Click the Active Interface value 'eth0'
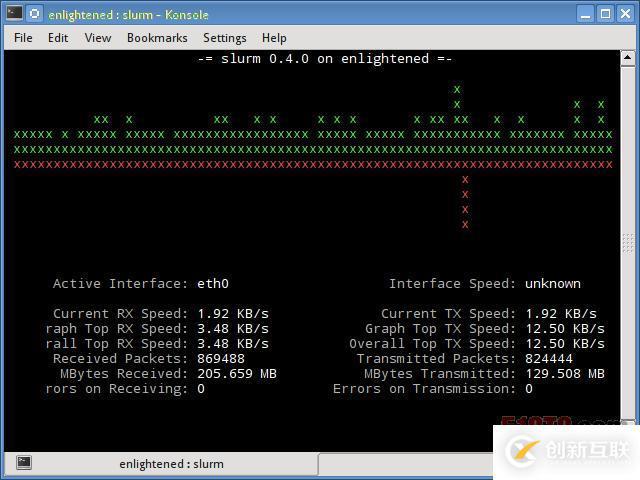The image size is (640, 480). coord(213,284)
